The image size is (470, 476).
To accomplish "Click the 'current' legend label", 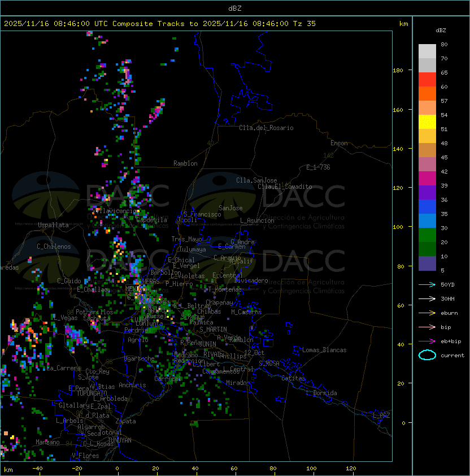I will (452, 356).
